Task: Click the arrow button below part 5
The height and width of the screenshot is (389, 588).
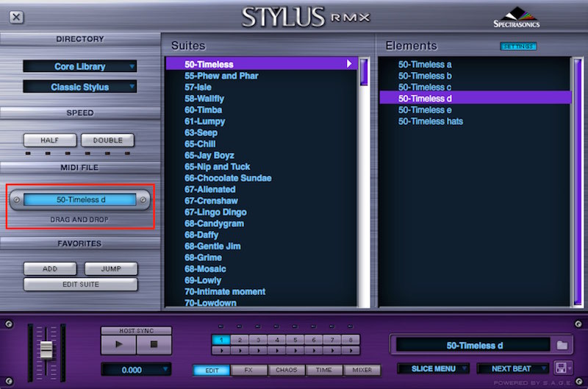Action: 295,351
